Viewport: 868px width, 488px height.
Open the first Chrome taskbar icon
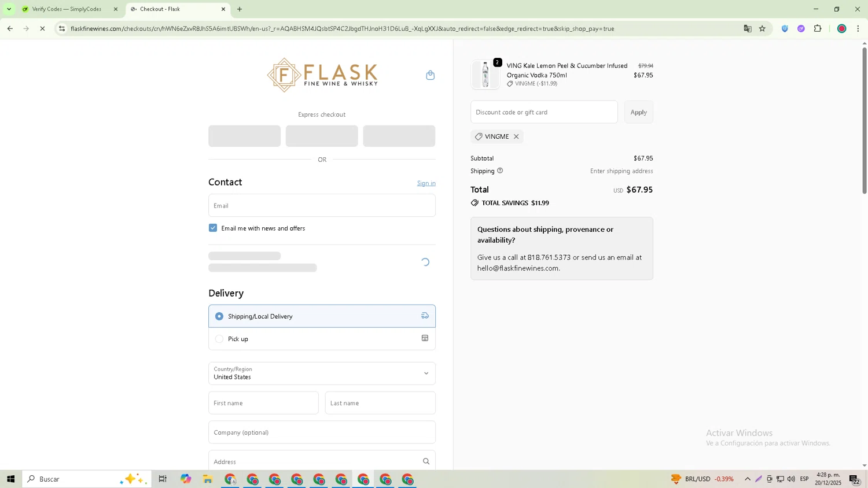coord(230,479)
